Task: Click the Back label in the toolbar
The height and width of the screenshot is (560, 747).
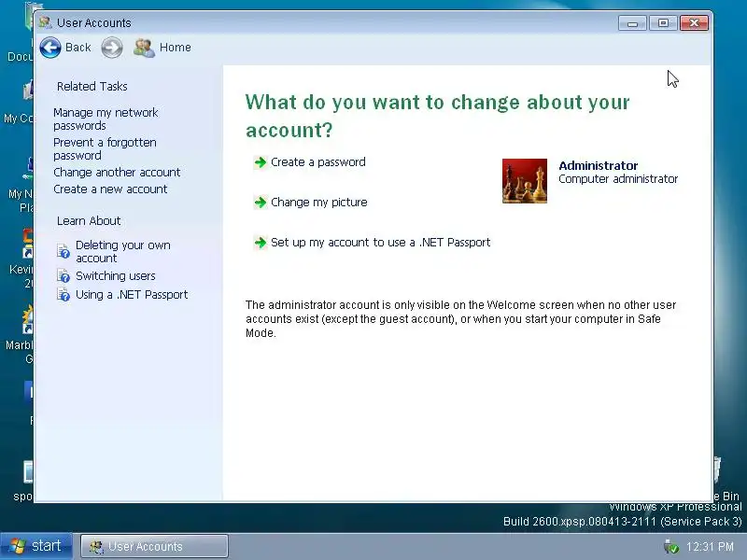Action: [x=78, y=48]
